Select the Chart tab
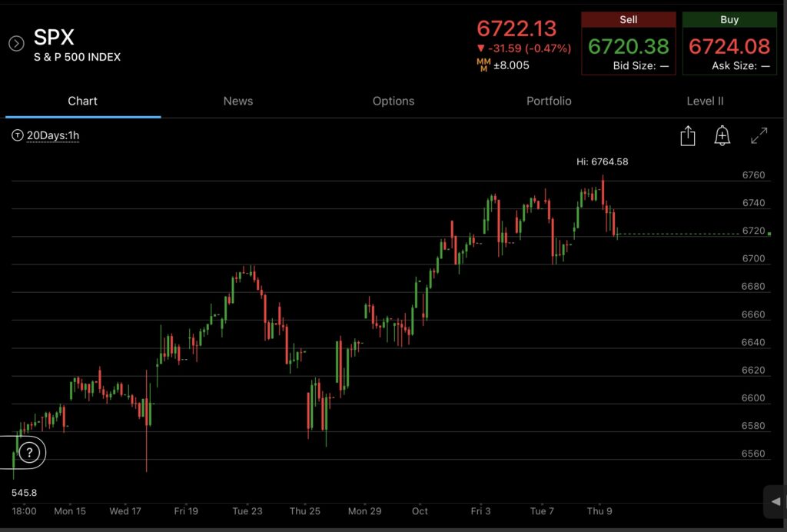 click(x=83, y=101)
